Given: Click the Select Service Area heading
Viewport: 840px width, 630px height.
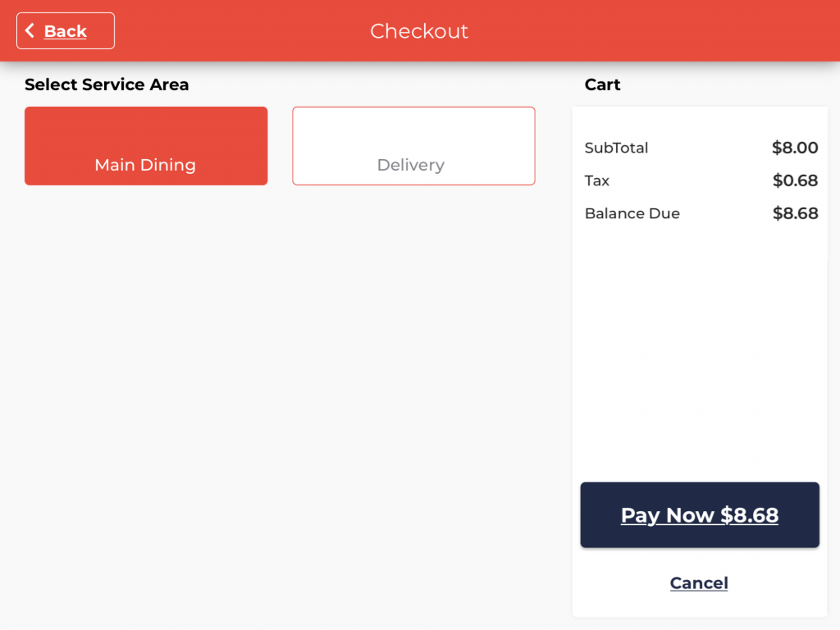Looking at the screenshot, I should (x=107, y=84).
